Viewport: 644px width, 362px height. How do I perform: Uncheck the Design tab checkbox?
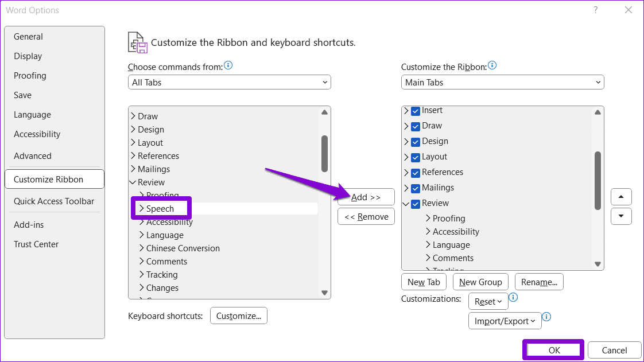(415, 142)
